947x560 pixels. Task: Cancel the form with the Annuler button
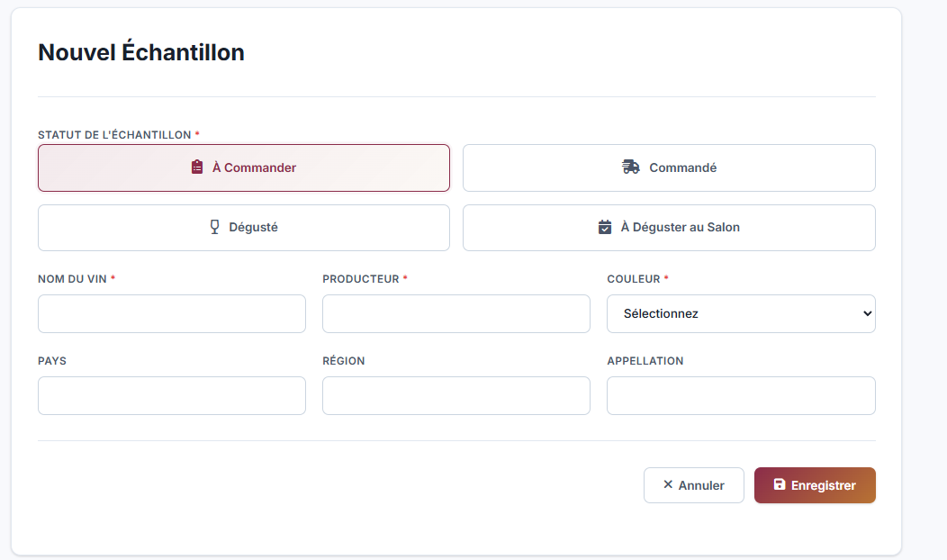[x=693, y=485]
